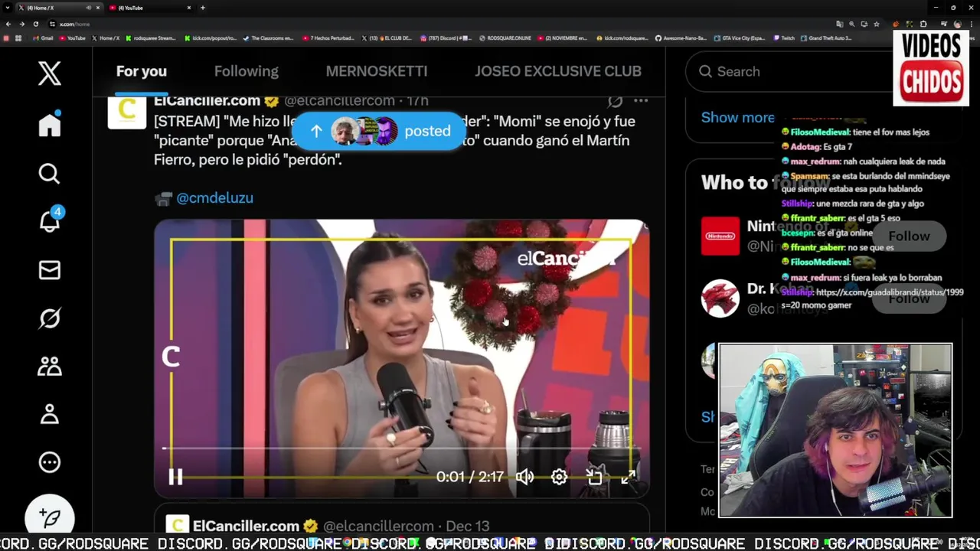
Task: Open the Gmail bookmark
Action: 43,37
